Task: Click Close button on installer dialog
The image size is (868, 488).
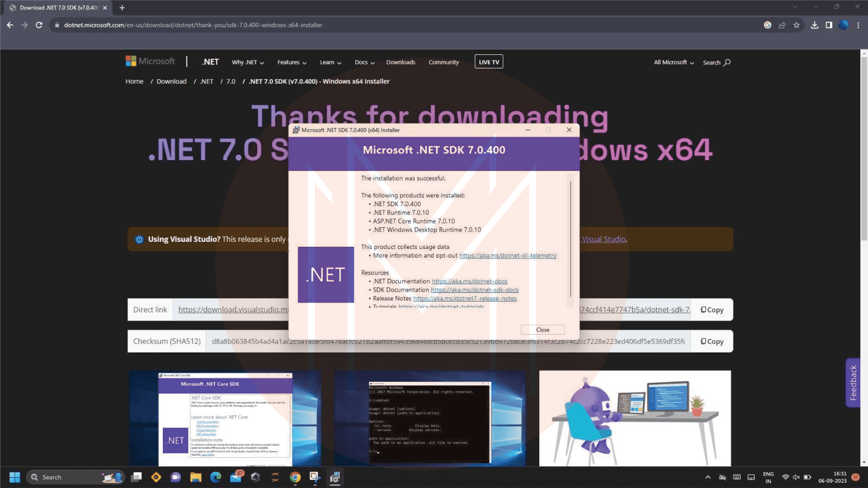Action: click(x=542, y=329)
